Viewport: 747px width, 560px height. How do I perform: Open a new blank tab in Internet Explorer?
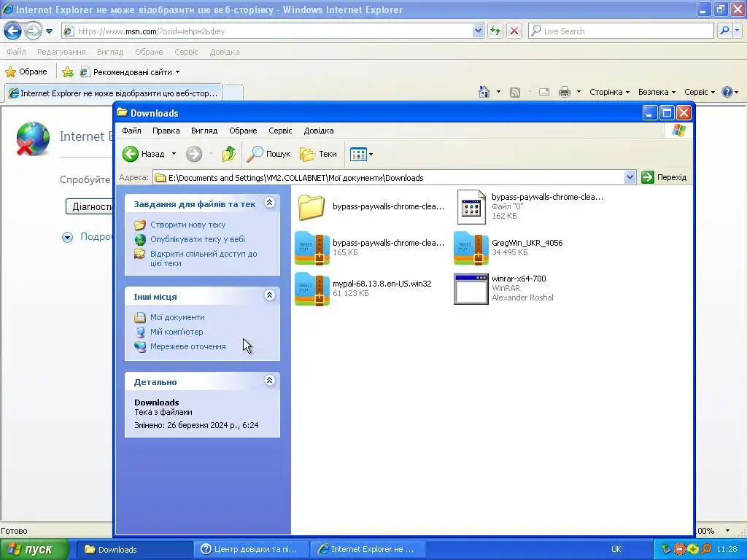(233, 93)
